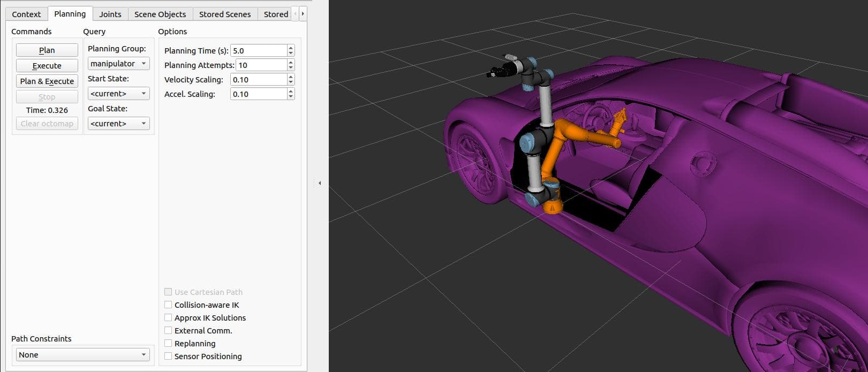
Task: Increase Velocity Scaling with up arrow
Action: [x=291, y=77]
